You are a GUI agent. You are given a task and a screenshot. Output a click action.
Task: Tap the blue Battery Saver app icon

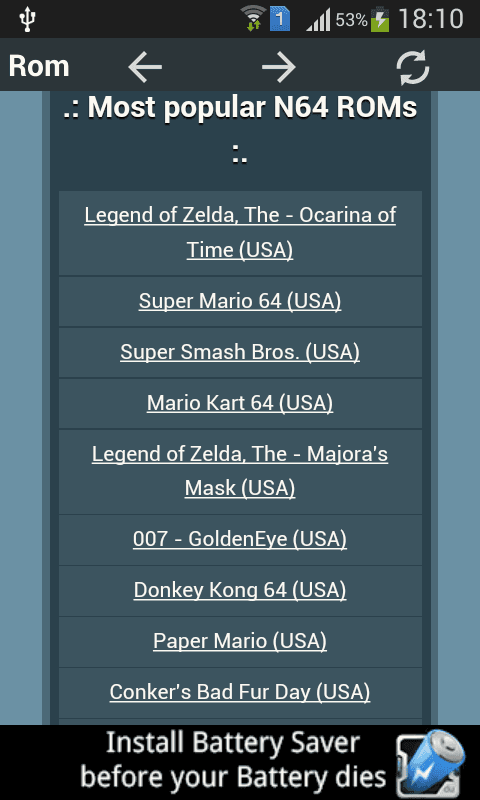click(430, 762)
